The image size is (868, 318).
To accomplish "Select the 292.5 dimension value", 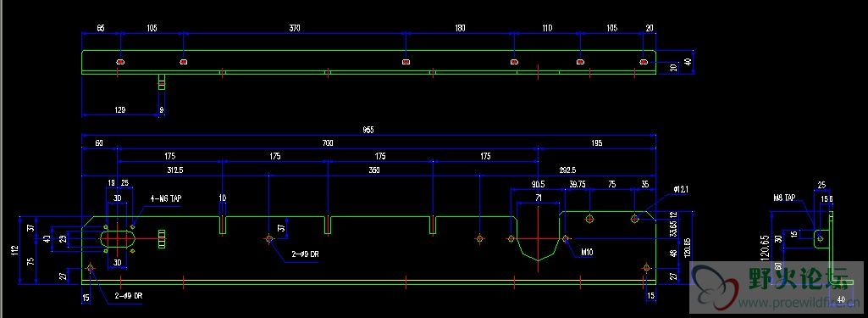I will (x=567, y=170).
